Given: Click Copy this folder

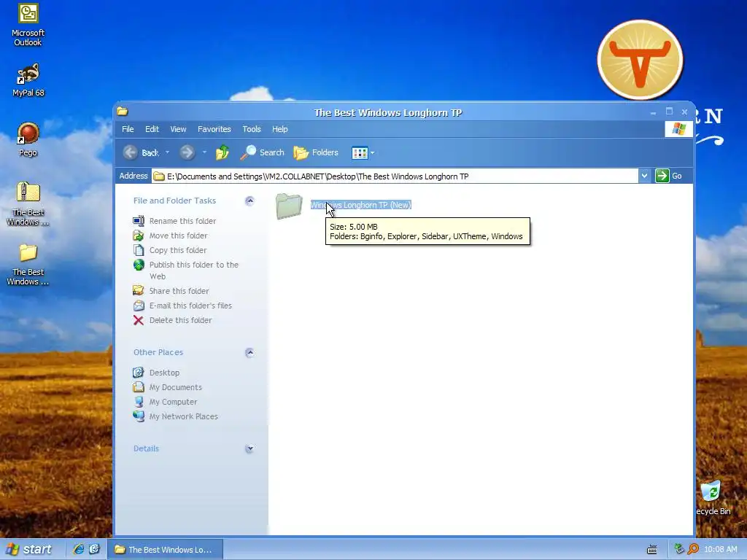Looking at the screenshot, I should [169, 250].
